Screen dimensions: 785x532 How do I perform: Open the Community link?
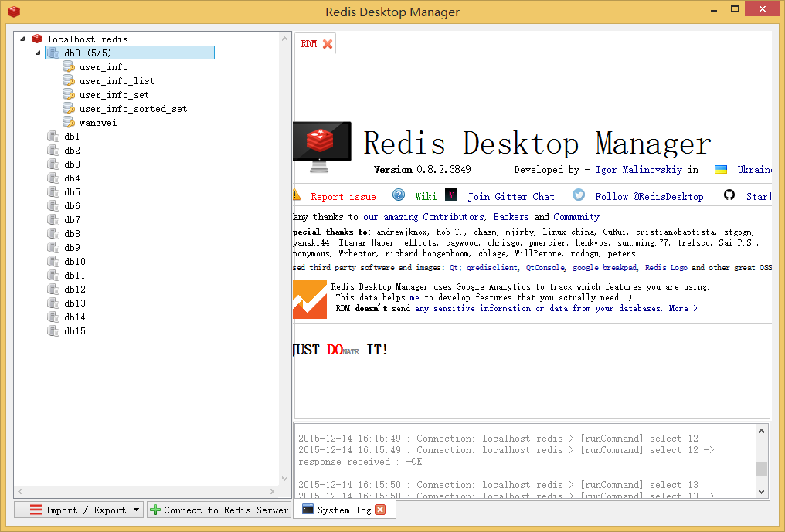[576, 217]
